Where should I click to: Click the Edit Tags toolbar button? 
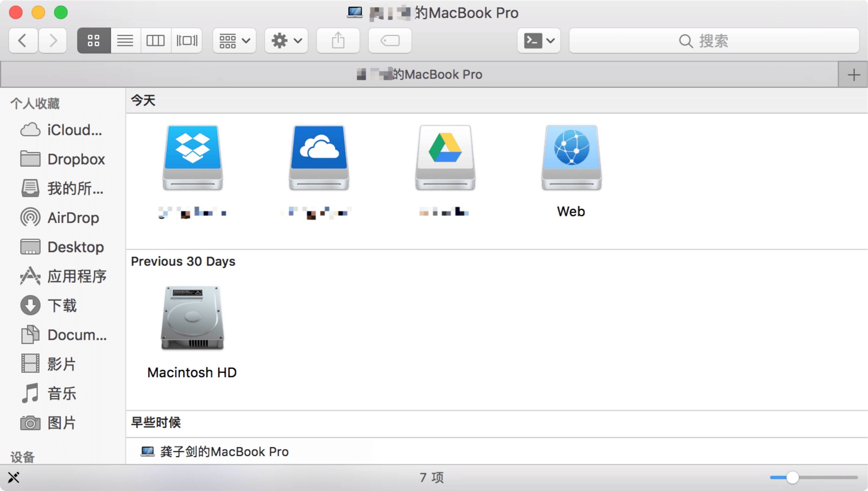pos(390,41)
